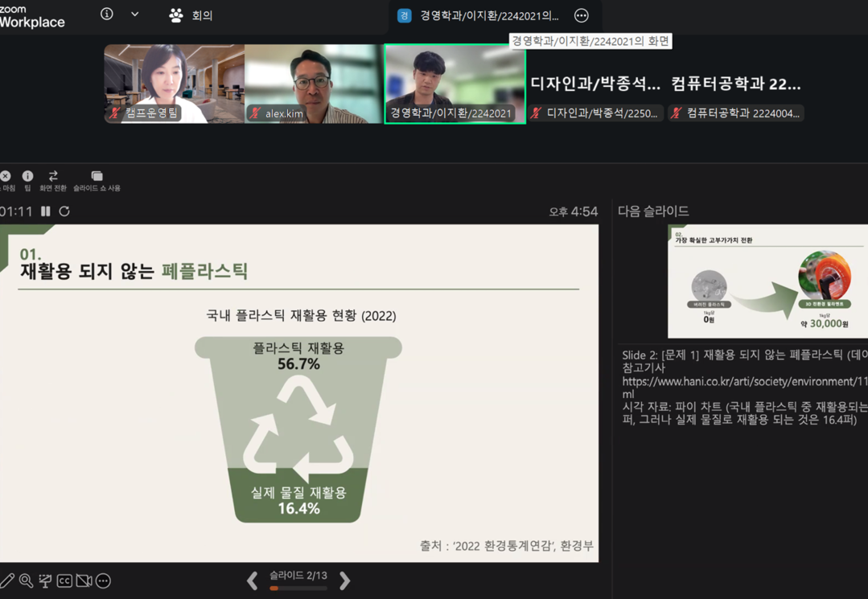The height and width of the screenshot is (599, 868).
Task: Click the Slide 2 speaker notes text
Action: (x=745, y=388)
